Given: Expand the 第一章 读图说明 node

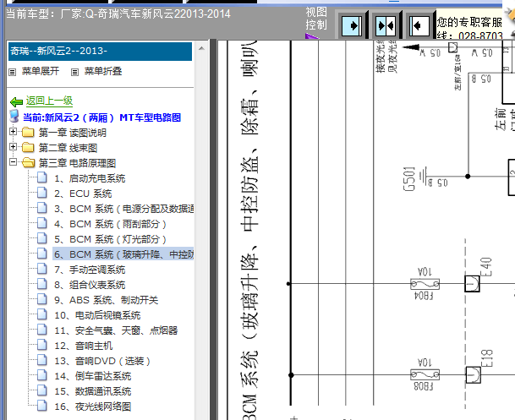Looking at the screenshot, I should 13,132.
